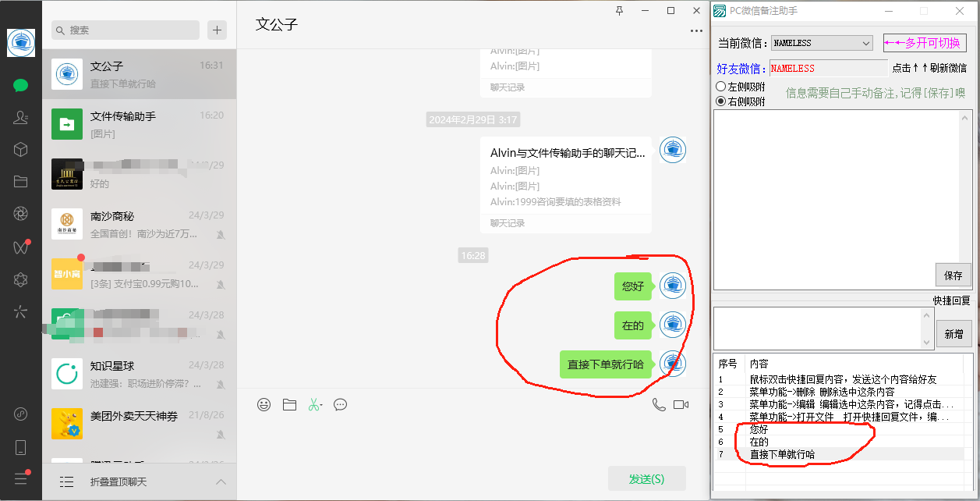Click the plus button beside search
This screenshot has height=501, width=980.
pos(217,30)
